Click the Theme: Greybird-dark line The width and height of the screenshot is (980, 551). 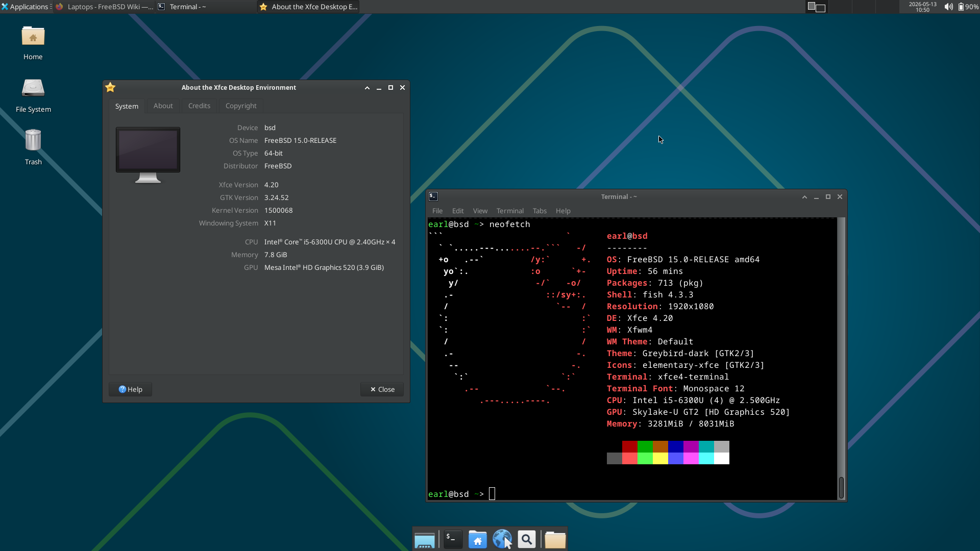(x=680, y=354)
